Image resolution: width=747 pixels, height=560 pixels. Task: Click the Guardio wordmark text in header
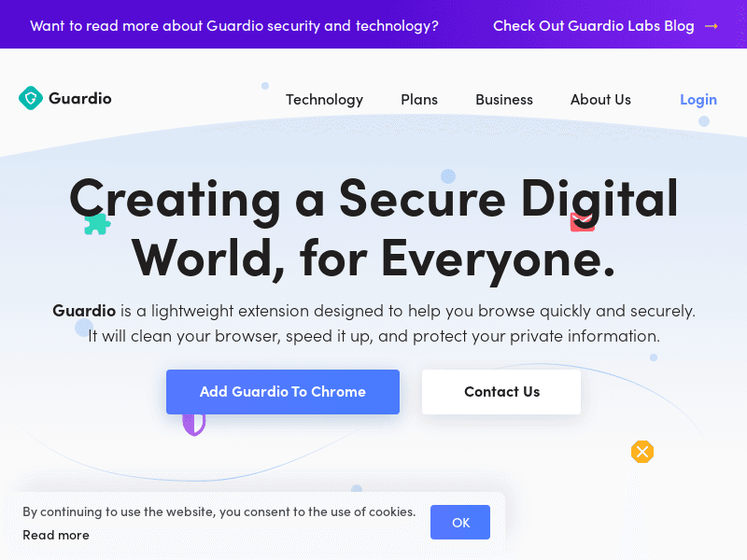(79, 98)
